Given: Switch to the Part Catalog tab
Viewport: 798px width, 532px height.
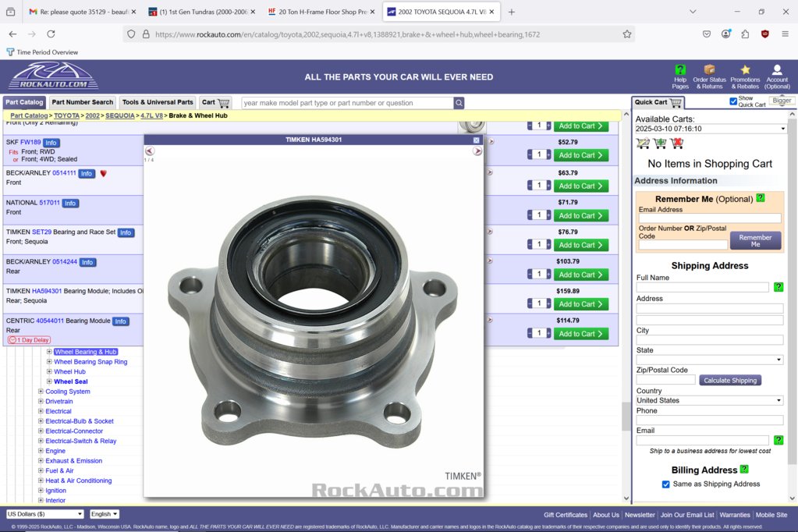Looking at the screenshot, I should pos(24,102).
